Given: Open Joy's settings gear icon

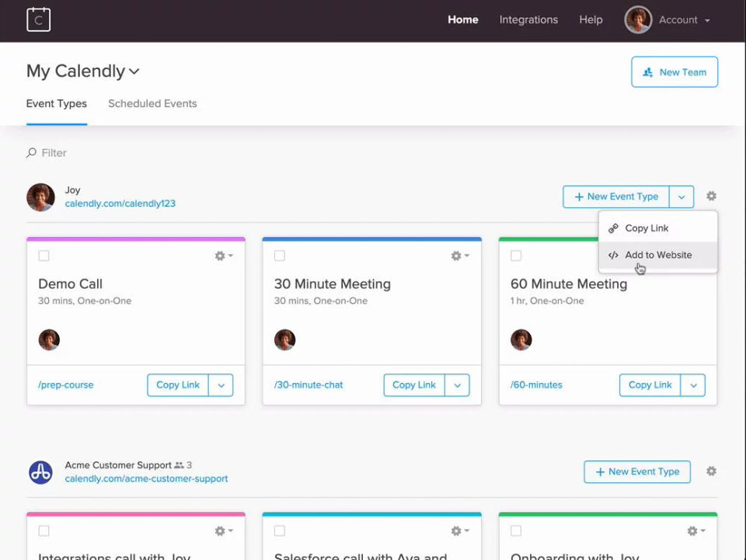Looking at the screenshot, I should click(711, 196).
